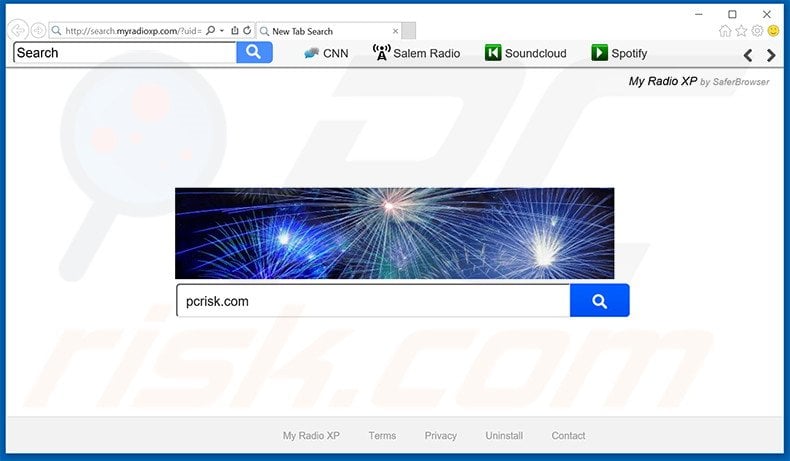Viewport: 790px width, 461px height.
Task: Follow the Uninstall link in the footer
Action: tap(504, 436)
